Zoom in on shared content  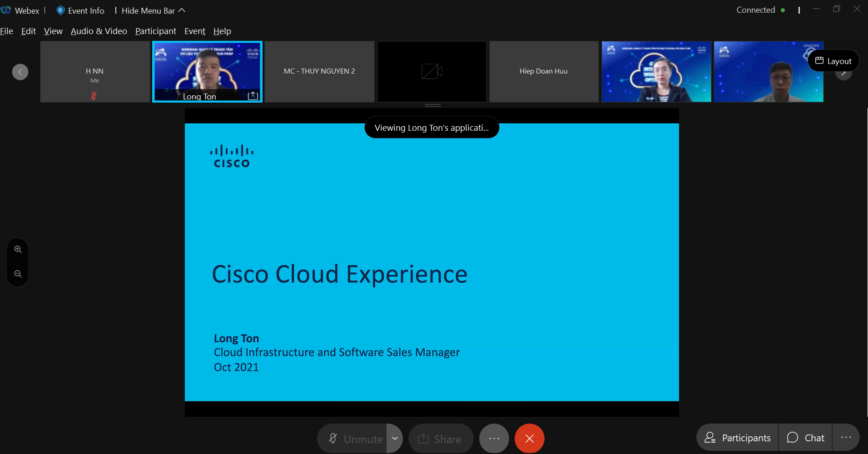[x=18, y=249]
